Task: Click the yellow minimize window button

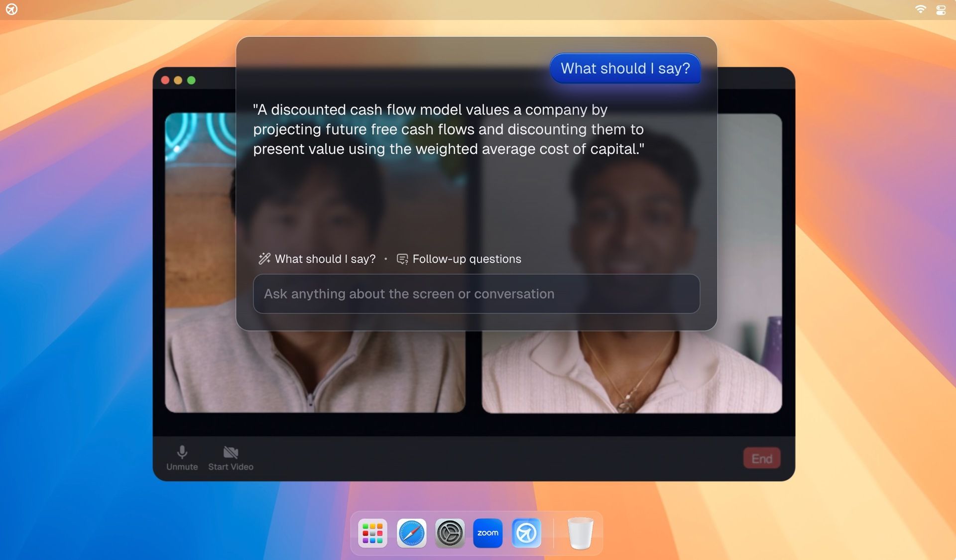Action: pyautogui.click(x=178, y=80)
